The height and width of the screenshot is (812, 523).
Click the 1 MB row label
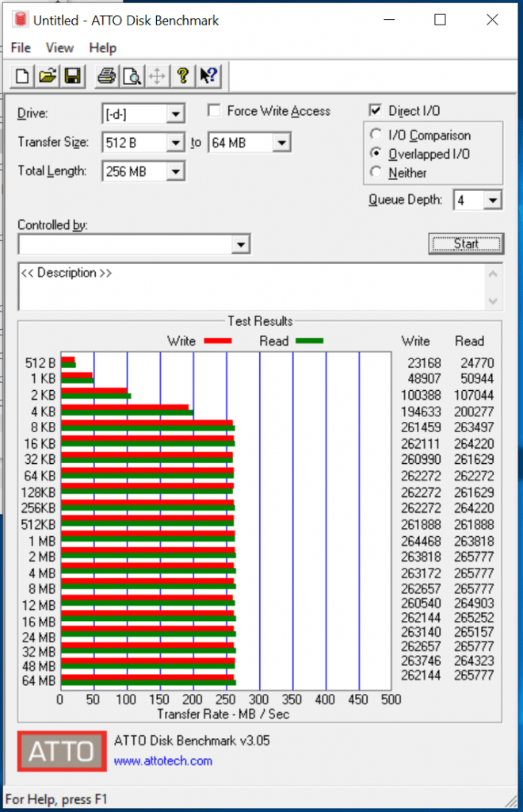point(42,541)
